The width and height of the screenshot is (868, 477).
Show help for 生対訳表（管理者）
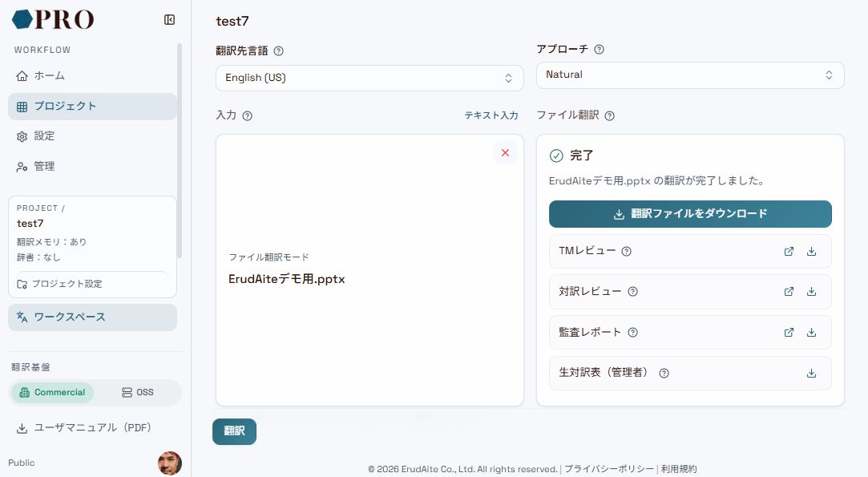coord(664,373)
